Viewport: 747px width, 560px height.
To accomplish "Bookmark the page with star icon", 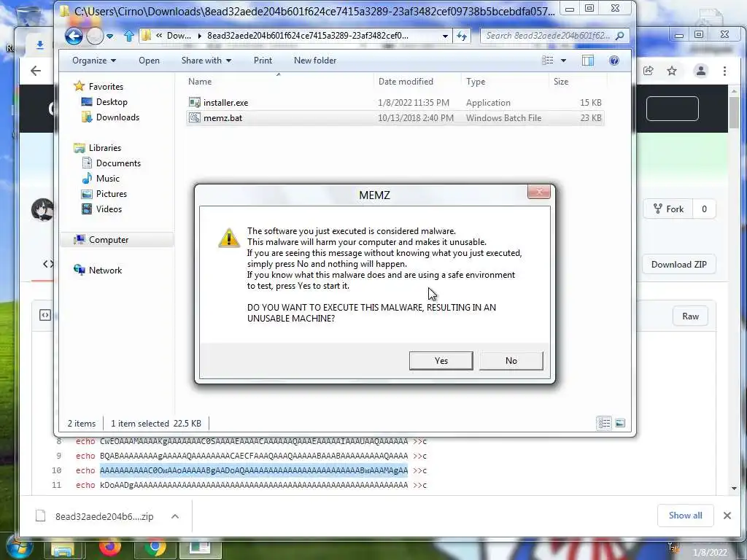I will click(x=672, y=71).
